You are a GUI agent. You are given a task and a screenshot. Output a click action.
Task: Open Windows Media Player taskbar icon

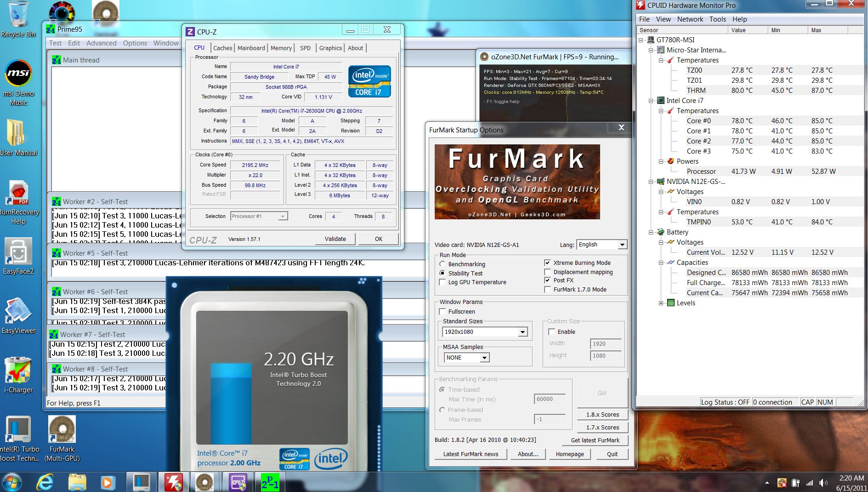coord(108,482)
